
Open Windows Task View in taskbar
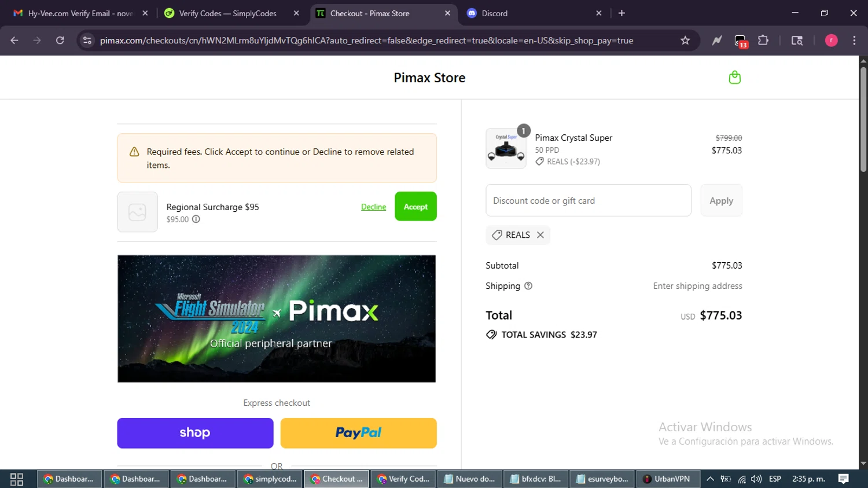(17, 479)
